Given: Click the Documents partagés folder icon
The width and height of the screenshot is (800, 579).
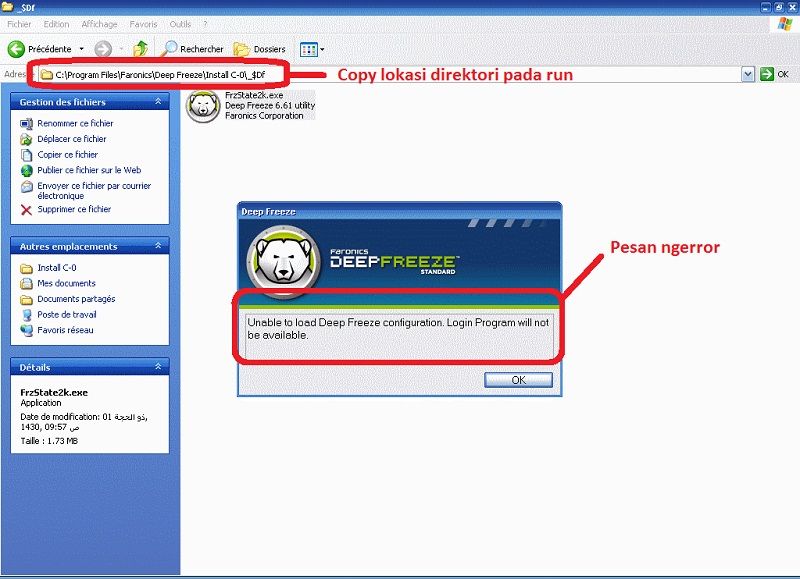Looking at the screenshot, I should 27,300.
